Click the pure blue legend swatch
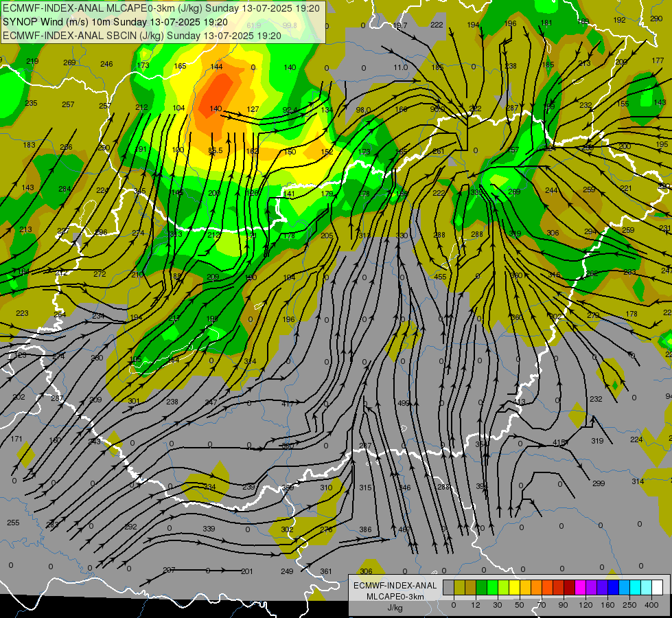This screenshot has width=672, height=618. (x=614, y=587)
